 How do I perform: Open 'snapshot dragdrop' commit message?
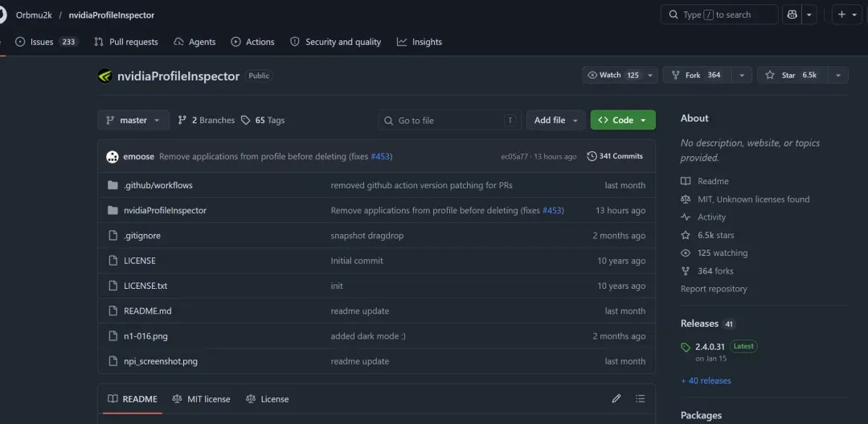tap(367, 236)
